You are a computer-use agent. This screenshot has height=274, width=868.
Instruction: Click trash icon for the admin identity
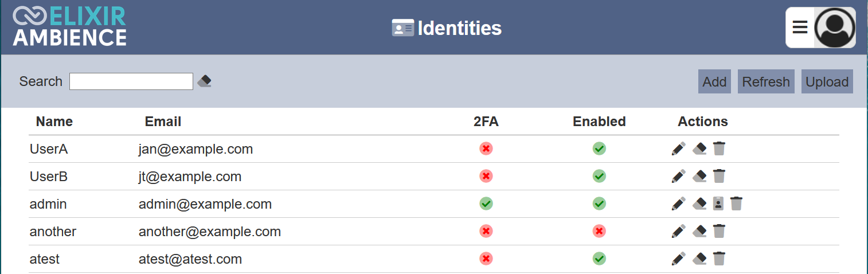tap(737, 203)
